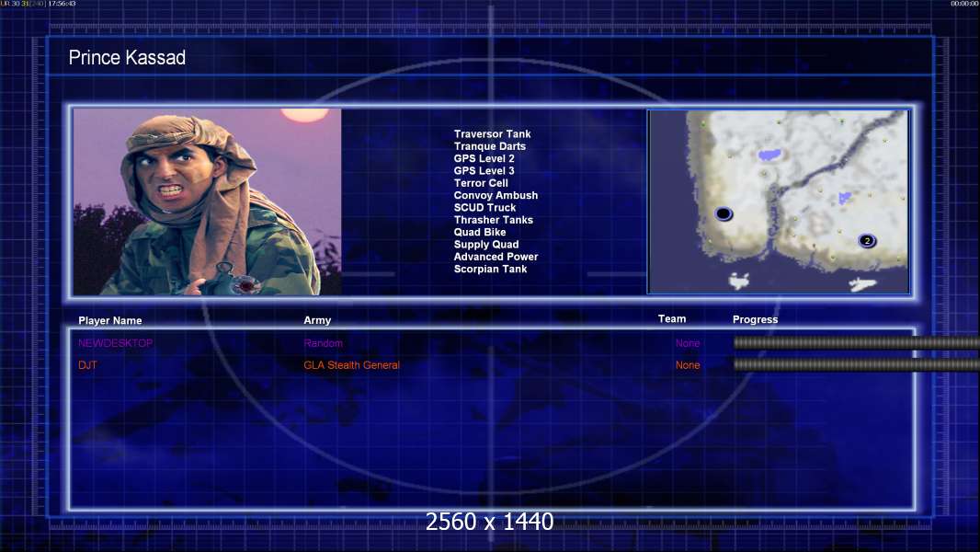Click the empty start position marker on the map
The width and height of the screenshot is (980, 552).
(724, 213)
